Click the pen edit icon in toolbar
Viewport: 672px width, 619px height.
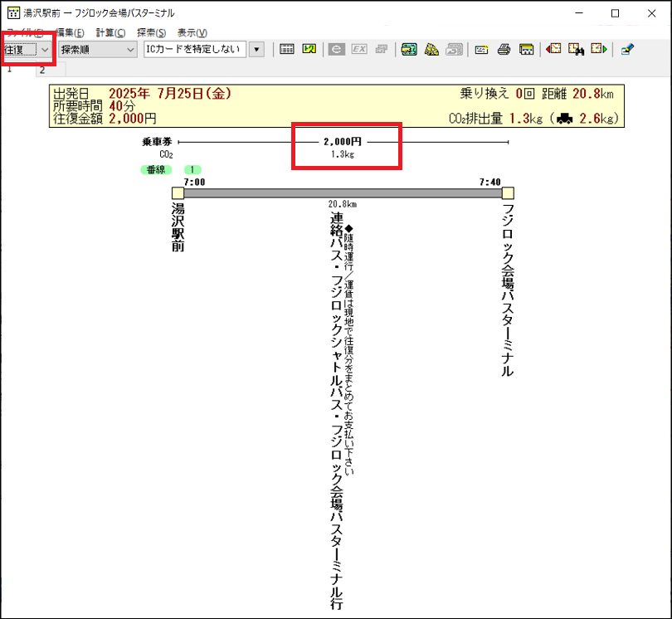point(627,50)
